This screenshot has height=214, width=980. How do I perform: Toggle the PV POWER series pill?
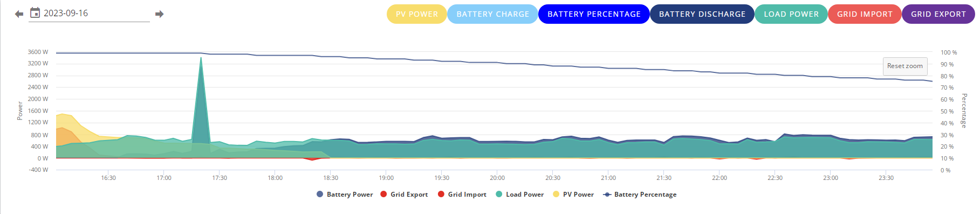[416, 14]
